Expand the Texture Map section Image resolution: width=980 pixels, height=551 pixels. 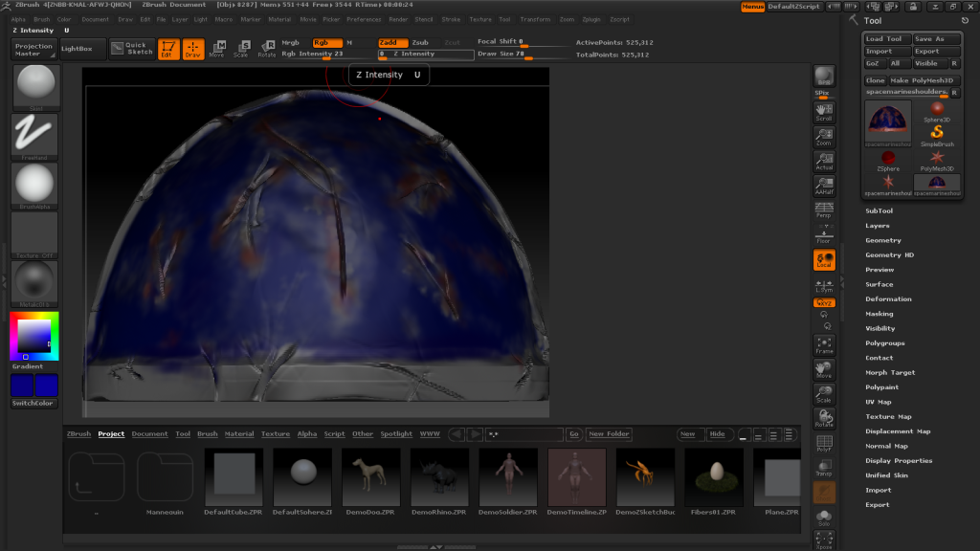(x=888, y=417)
